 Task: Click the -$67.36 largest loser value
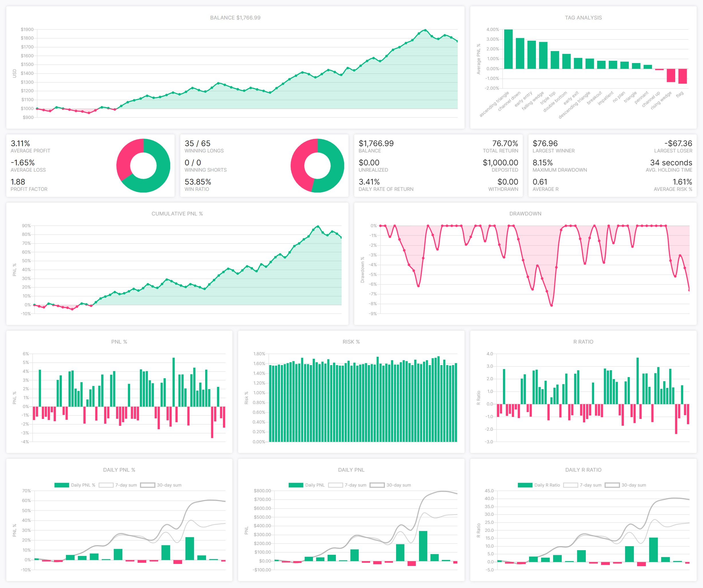(x=678, y=144)
